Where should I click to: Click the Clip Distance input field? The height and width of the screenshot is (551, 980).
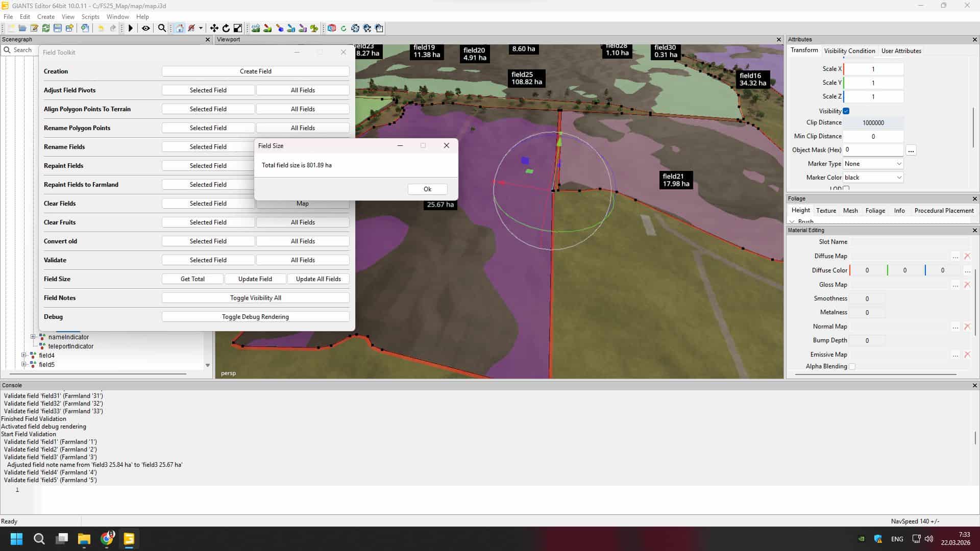[x=873, y=123]
